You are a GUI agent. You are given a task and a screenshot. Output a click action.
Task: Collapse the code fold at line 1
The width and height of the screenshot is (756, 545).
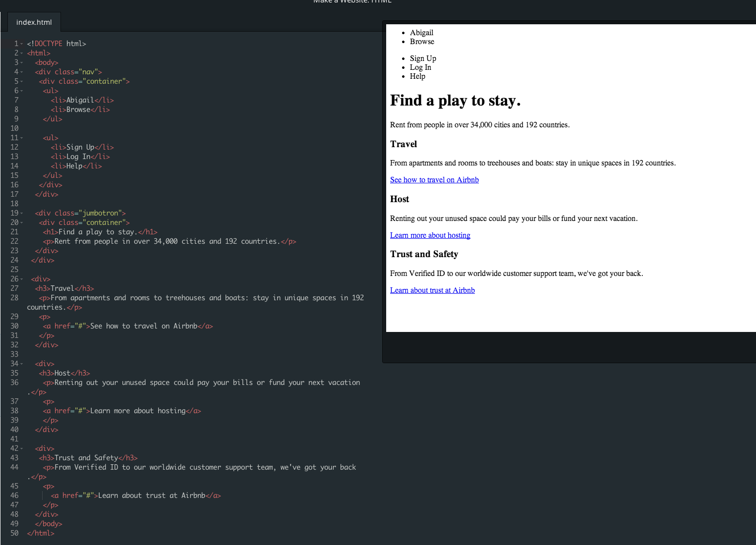[x=22, y=44]
